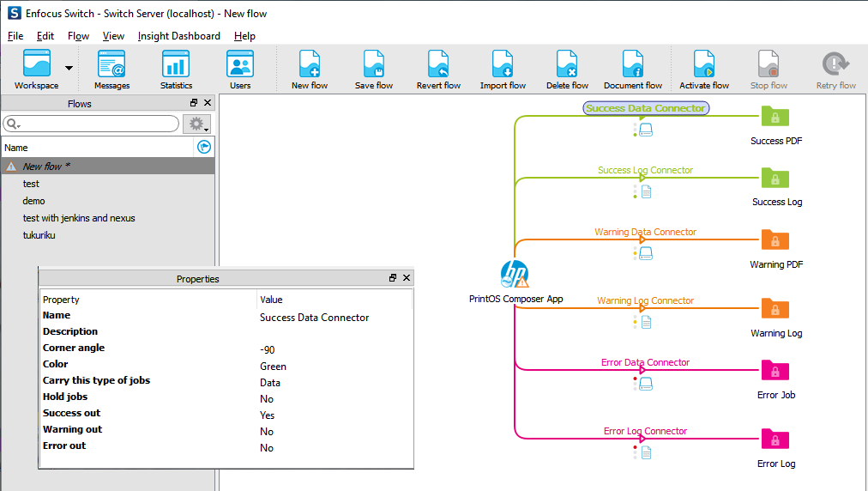Image resolution: width=868 pixels, height=491 pixels.
Task: Select the Warning PDF folder
Action: pyautogui.click(x=775, y=240)
